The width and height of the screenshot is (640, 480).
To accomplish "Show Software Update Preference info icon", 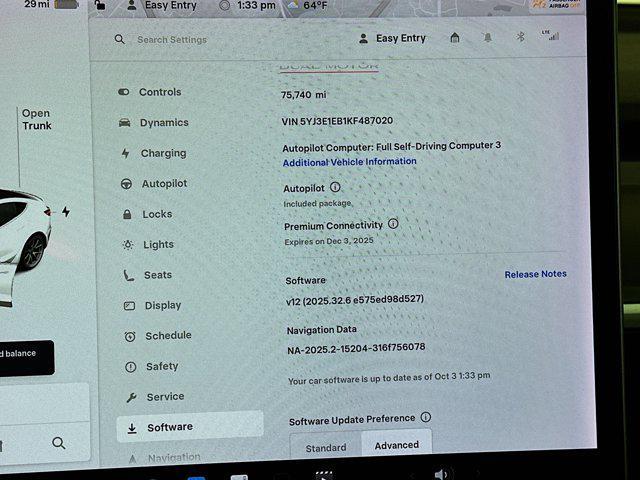I will tap(426, 417).
